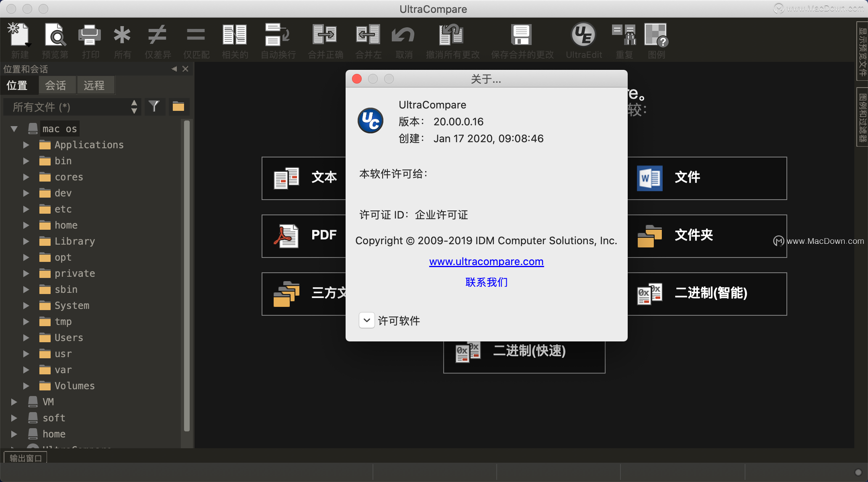Expand the VM drive node
Image resolution: width=868 pixels, height=482 pixels.
[14, 402]
